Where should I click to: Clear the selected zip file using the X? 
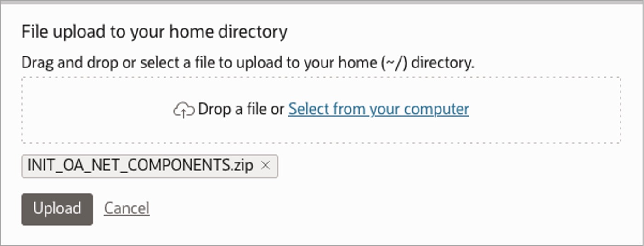tap(265, 166)
